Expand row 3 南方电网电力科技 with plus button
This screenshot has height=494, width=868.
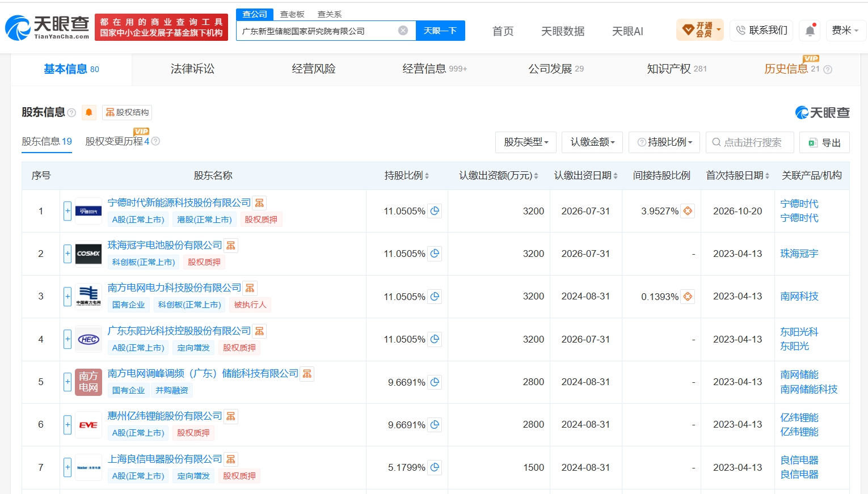(68, 297)
